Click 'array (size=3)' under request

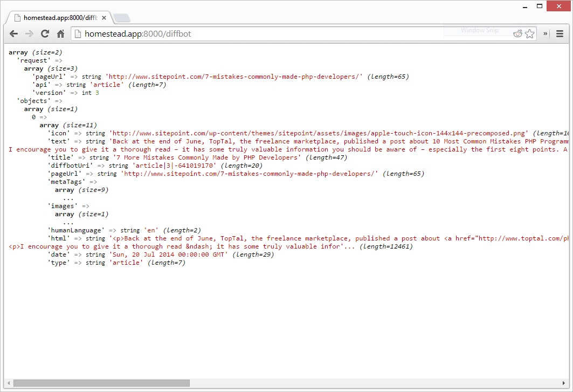tap(51, 68)
